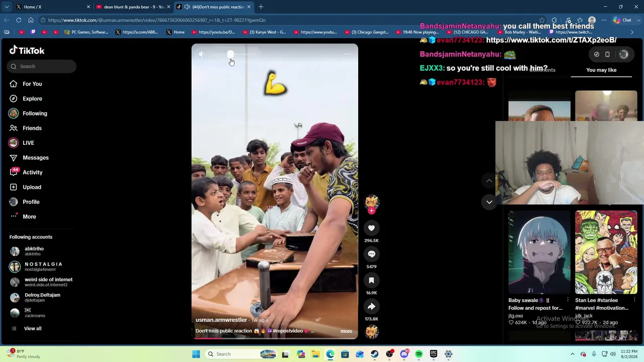Switch to the You may like tab

click(x=601, y=70)
